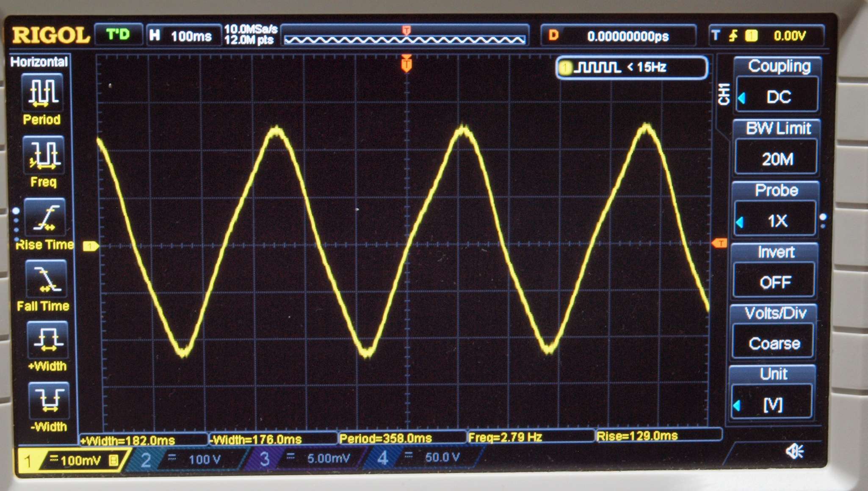Image resolution: width=868 pixels, height=491 pixels.
Task: Click the yellow channel 1 ground level marker
Action: click(90, 246)
